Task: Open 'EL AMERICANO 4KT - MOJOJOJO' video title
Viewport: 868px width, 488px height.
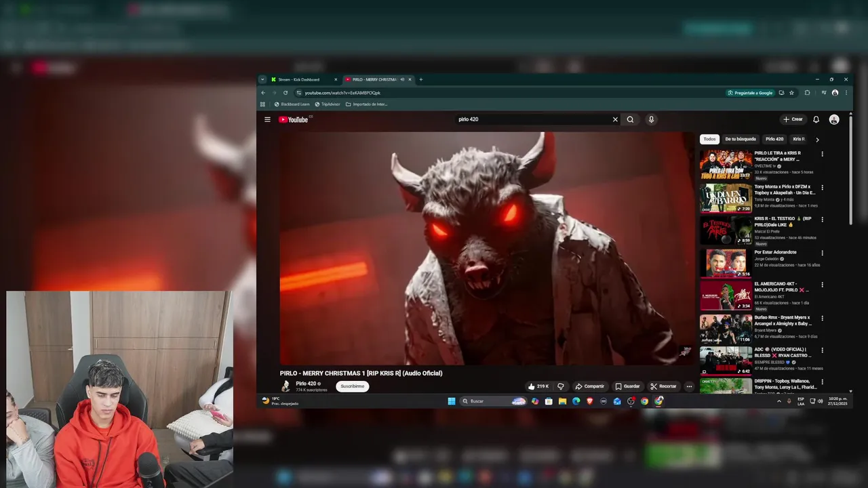Action: pyautogui.click(x=782, y=287)
